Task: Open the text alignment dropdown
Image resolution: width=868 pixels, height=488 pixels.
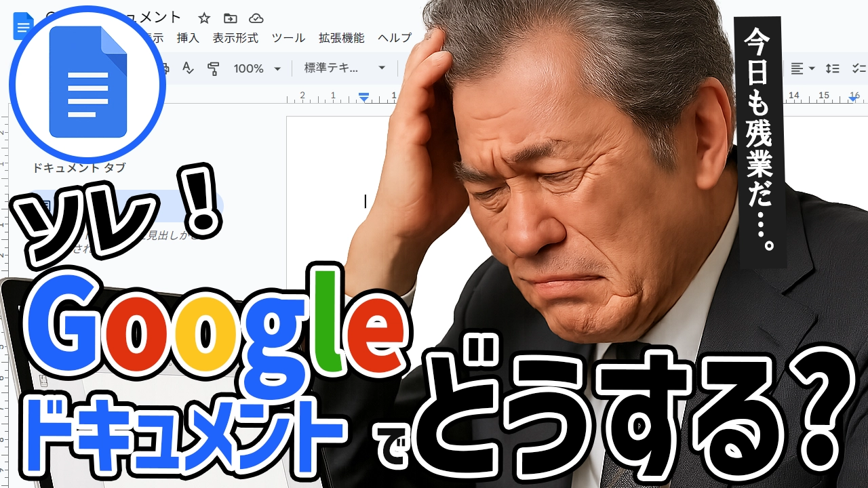Action: [802, 68]
